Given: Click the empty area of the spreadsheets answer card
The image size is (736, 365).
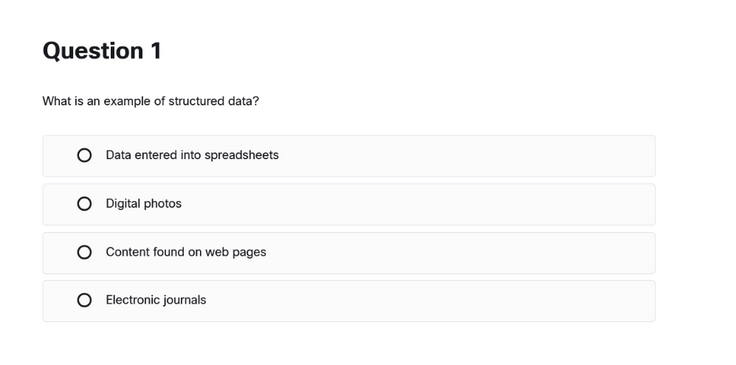Looking at the screenshot, I should [x=465, y=156].
